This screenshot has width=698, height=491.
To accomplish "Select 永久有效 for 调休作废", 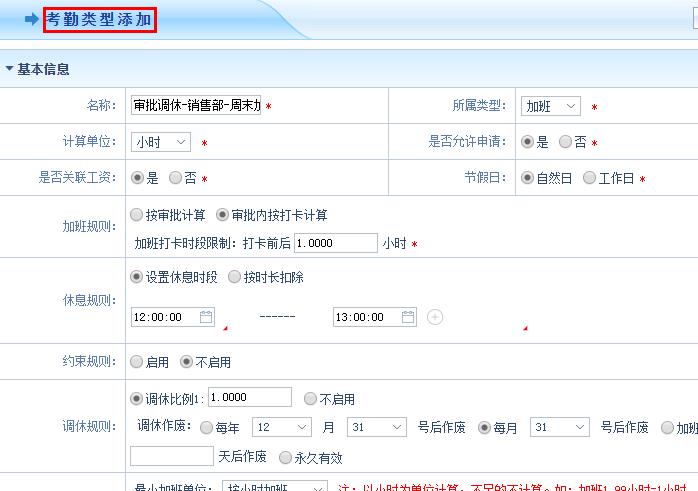I will click(x=286, y=456).
